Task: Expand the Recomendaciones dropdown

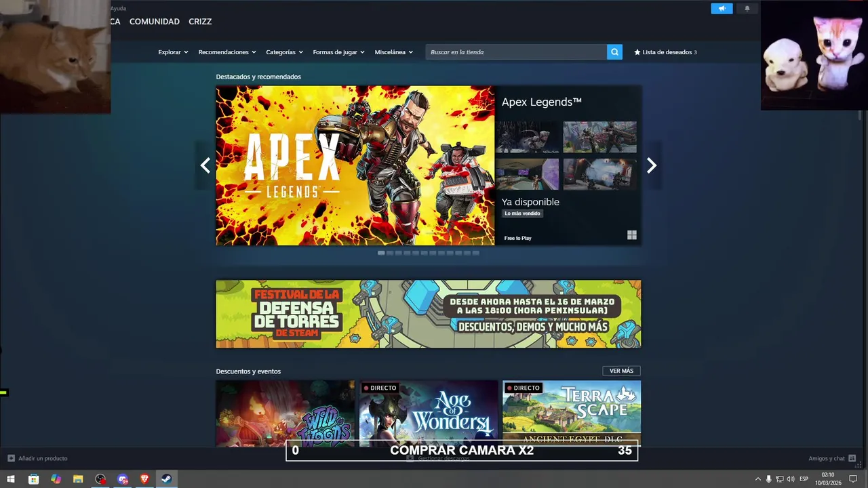Action: pos(227,52)
